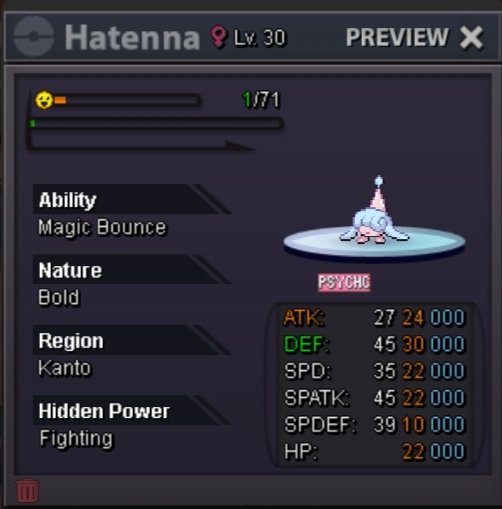The width and height of the screenshot is (502, 509).
Task: Click the Magic Bounce ability text
Action: point(102,228)
